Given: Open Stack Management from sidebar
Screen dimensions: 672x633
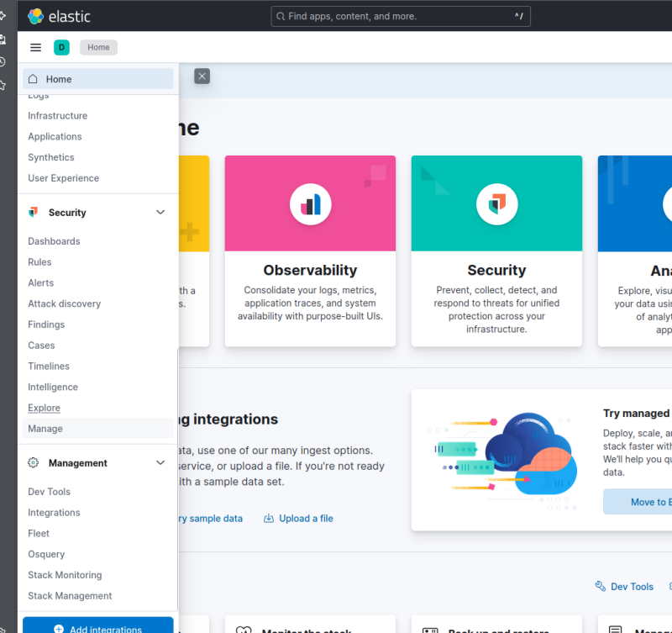Looking at the screenshot, I should (70, 596).
